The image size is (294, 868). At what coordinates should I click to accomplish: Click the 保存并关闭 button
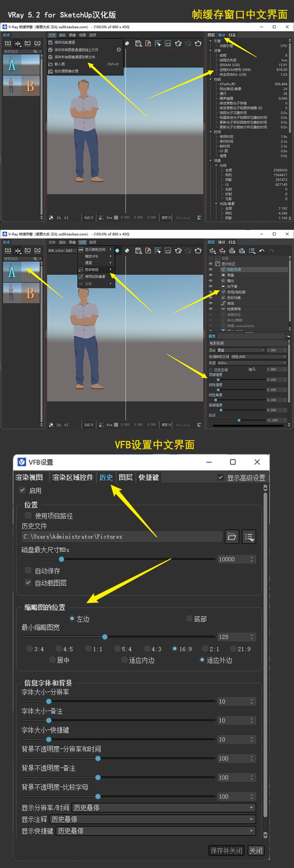(227, 851)
